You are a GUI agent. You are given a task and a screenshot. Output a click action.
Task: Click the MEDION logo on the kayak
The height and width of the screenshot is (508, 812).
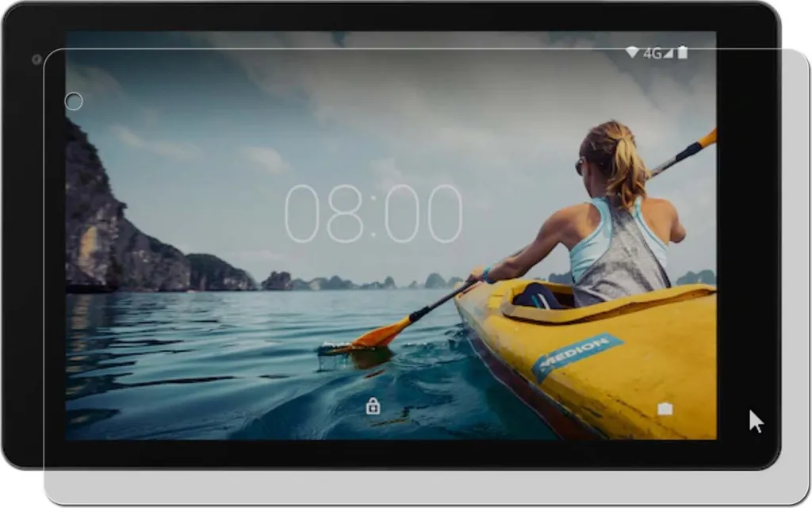point(576,355)
